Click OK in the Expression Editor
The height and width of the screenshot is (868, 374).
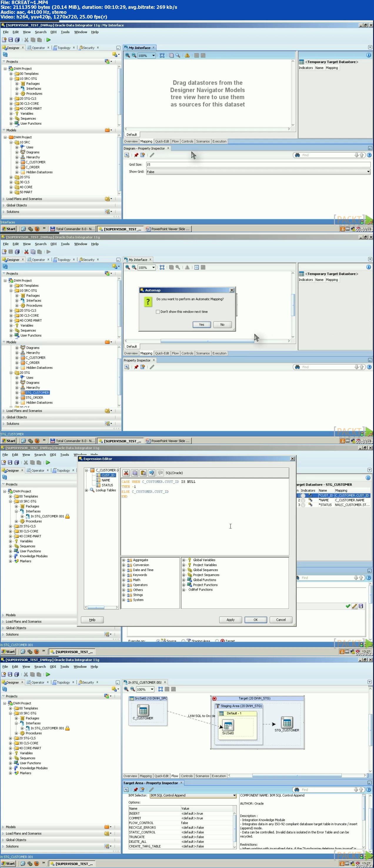[x=256, y=620]
